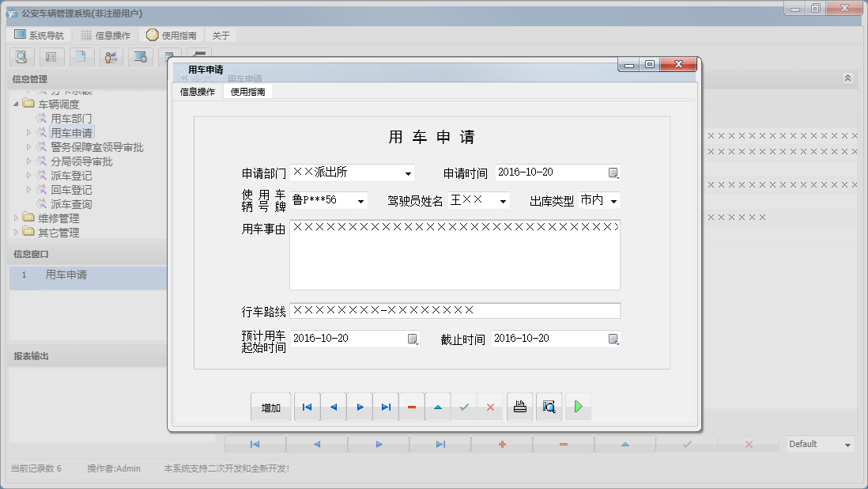Image resolution: width=868 pixels, height=489 pixels.
Task: Select 用车申请 in the tree
Action: tap(71, 133)
